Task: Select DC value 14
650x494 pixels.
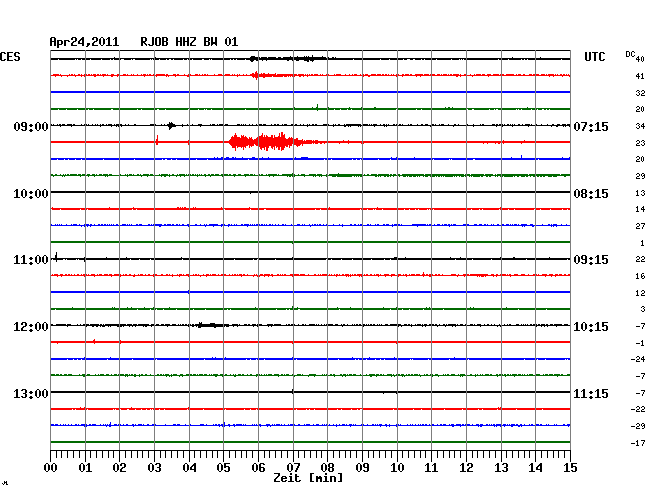Action: coord(640,209)
